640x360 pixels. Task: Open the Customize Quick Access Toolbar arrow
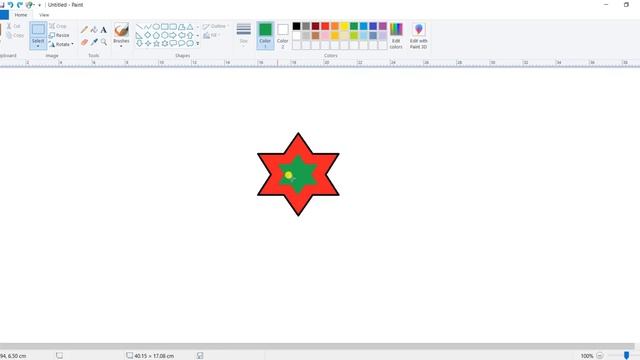point(40,5)
